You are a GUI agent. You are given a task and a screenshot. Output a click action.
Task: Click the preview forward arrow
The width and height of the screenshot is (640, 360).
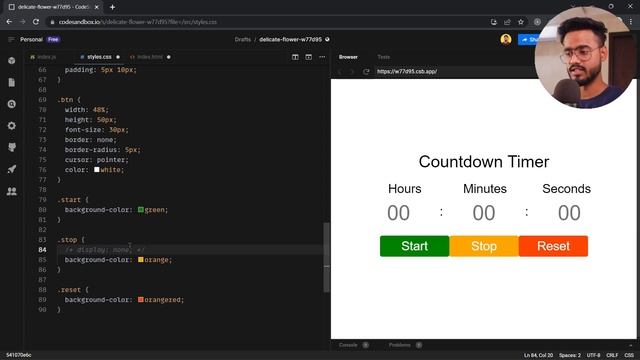tap(351, 71)
